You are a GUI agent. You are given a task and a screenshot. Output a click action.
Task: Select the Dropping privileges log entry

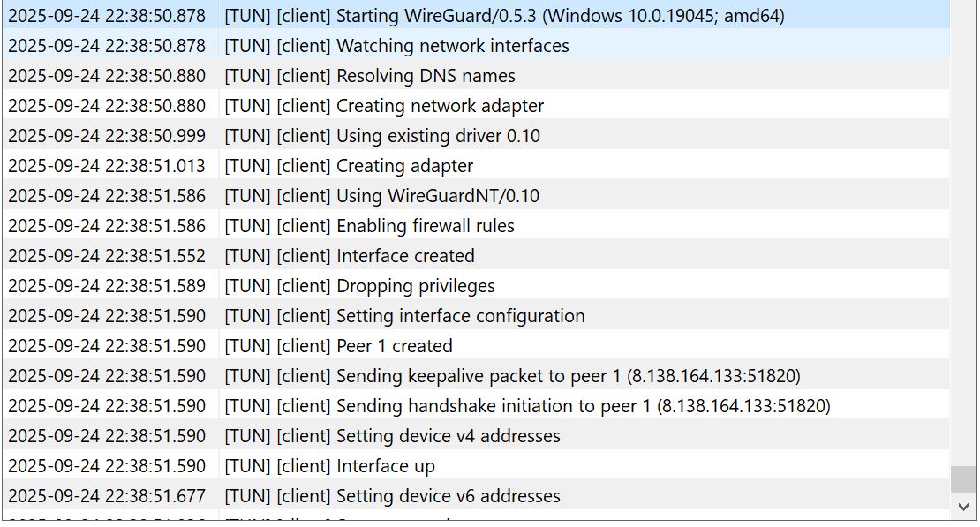point(415,286)
